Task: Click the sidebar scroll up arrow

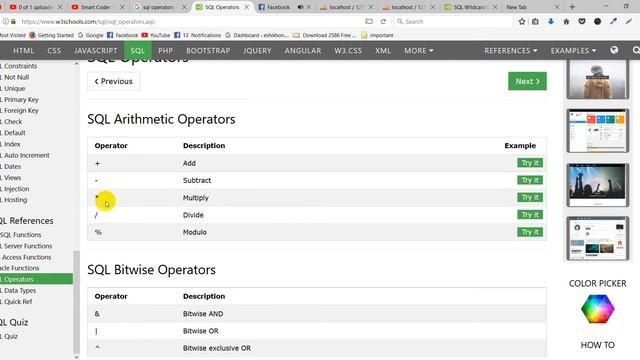Action: pyautogui.click(x=76, y=64)
